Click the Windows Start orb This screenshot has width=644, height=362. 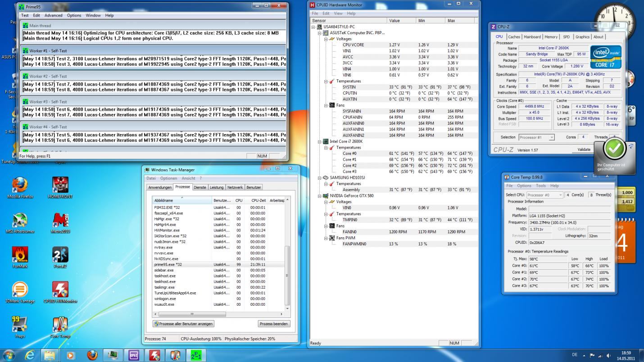click(x=9, y=355)
